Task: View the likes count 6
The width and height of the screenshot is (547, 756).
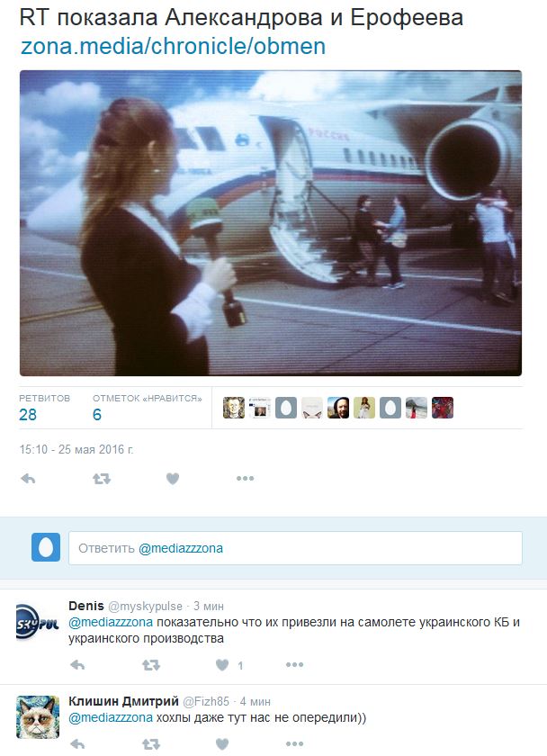Action: pos(97,415)
